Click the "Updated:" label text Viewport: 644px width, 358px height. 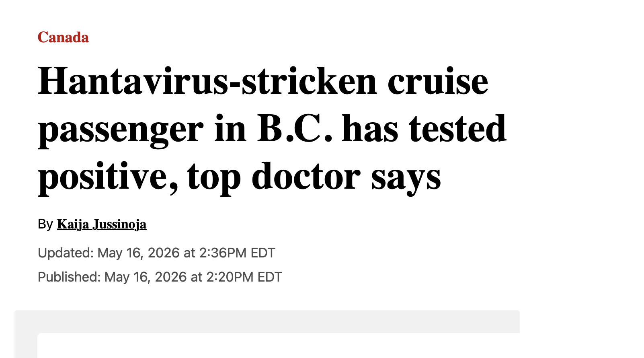(66, 253)
